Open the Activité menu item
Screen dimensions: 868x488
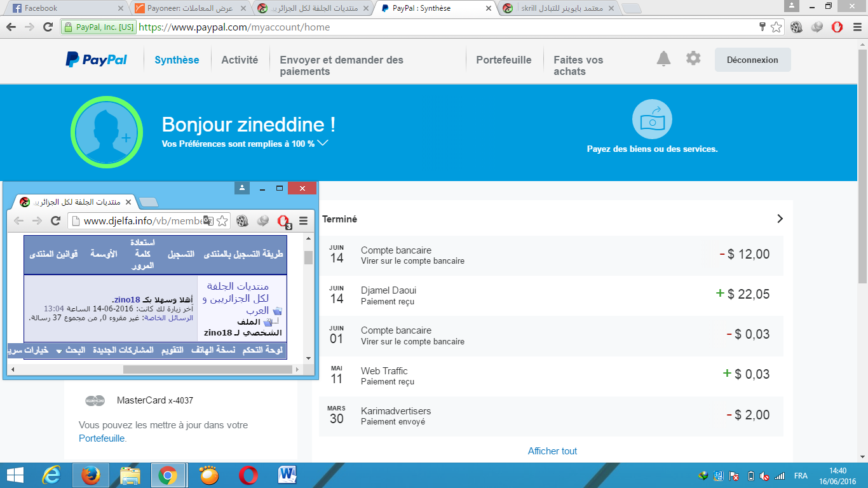click(x=240, y=60)
